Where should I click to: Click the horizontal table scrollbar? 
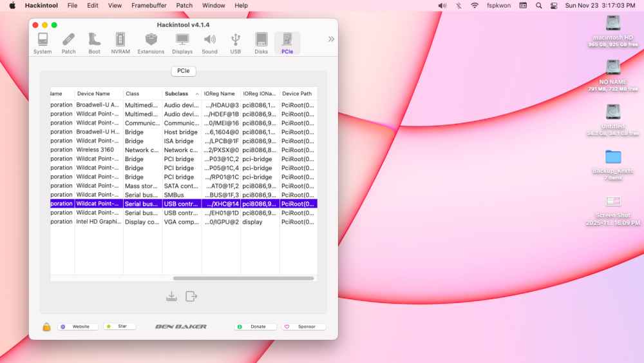pos(243,279)
